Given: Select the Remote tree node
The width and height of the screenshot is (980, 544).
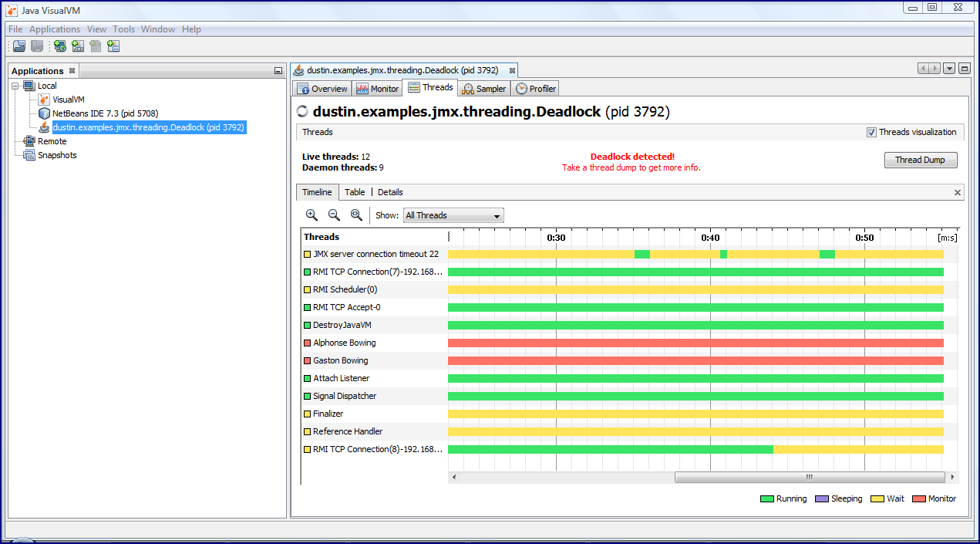Looking at the screenshot, I should pos(52,141).
